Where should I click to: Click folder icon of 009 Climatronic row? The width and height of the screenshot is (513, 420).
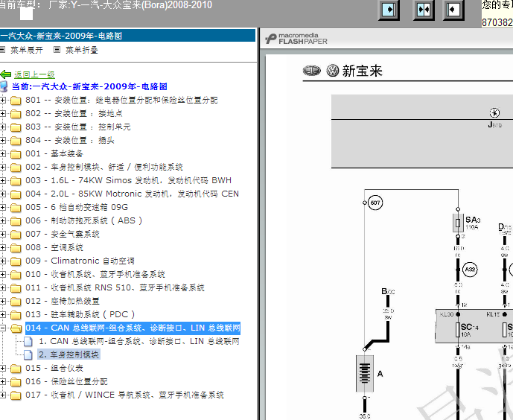16,261
